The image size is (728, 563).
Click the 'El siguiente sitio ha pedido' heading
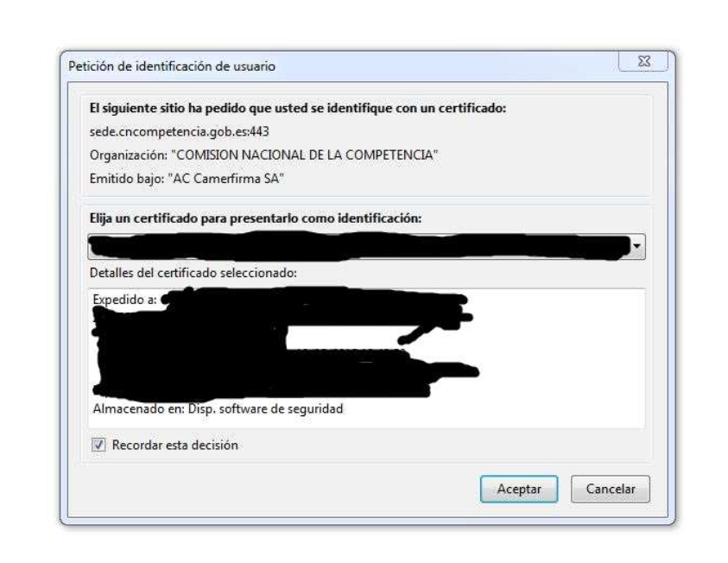298,108
